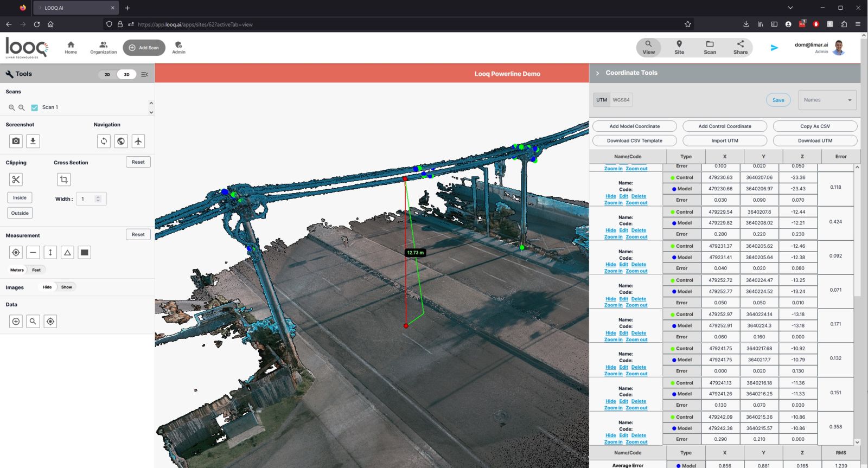
Task: Activate the airplane fly navigation mode
Action: (138, 141)
